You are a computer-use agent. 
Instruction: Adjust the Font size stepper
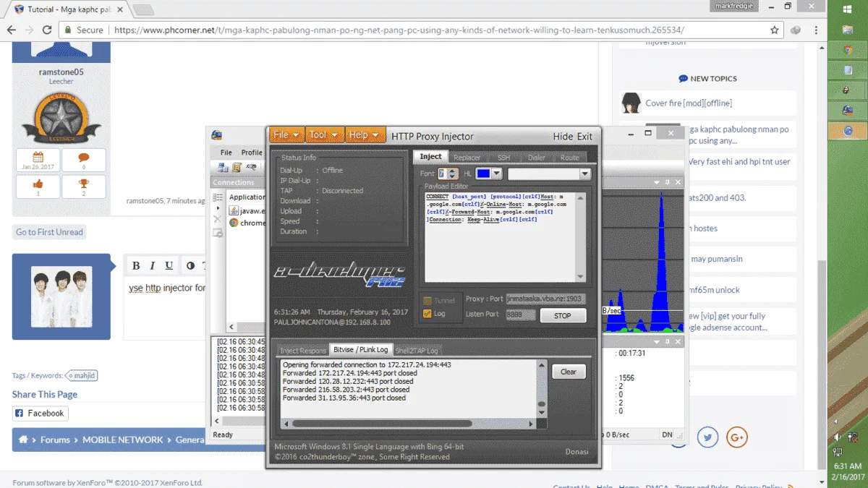click(453, 174)
